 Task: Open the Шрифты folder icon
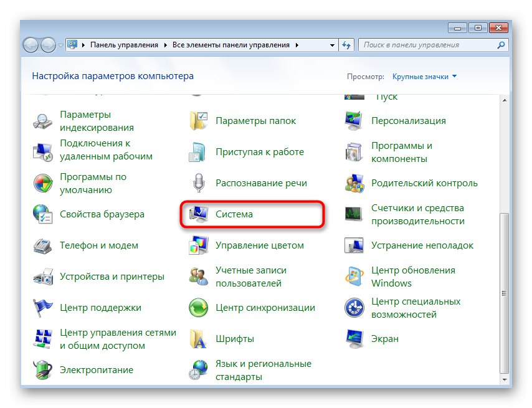199,339
